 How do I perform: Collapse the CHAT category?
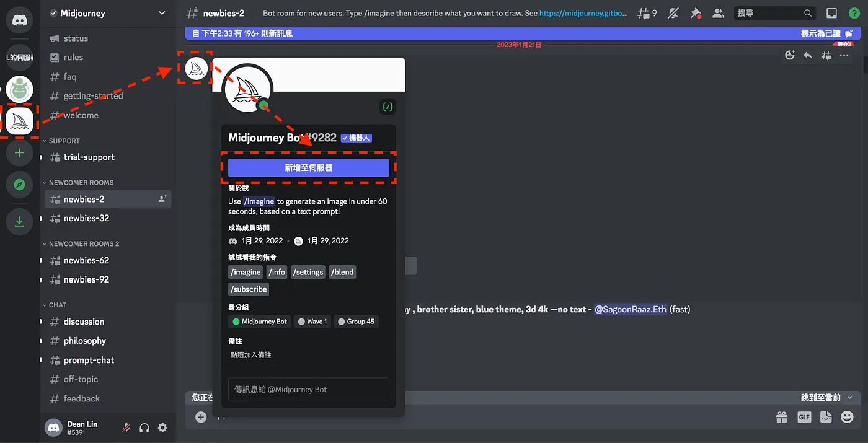pyautogui.click(x=55, y=305)
